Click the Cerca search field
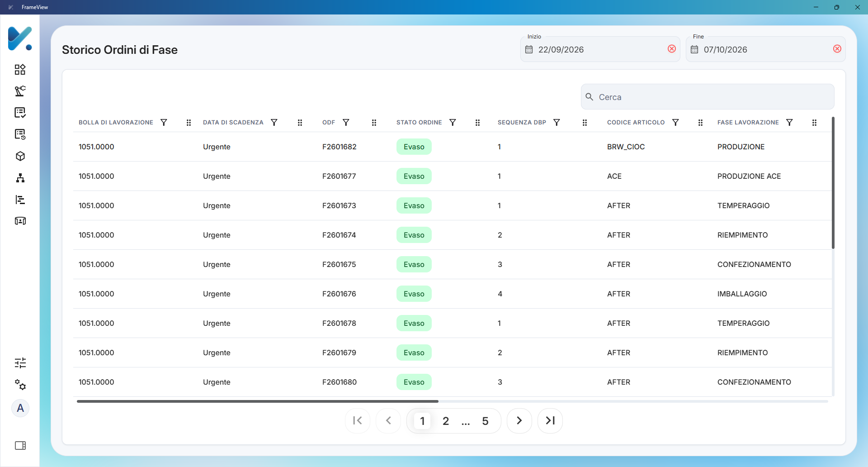The image size is (868, 467). [x=708, y=97]
